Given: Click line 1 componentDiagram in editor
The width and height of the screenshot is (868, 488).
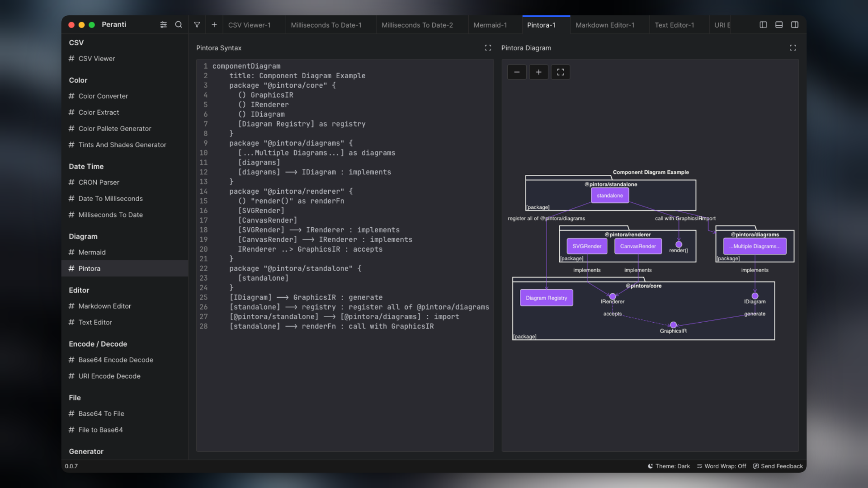Looking at the screenshot, I should [246, 66].
